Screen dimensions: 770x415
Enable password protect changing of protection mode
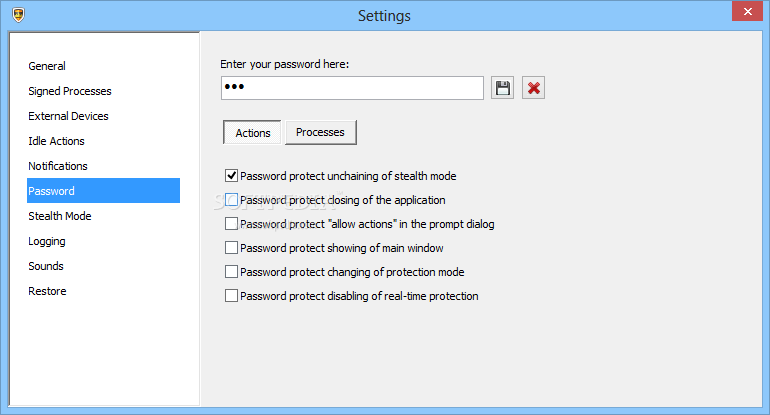click(x=231, y=272)
